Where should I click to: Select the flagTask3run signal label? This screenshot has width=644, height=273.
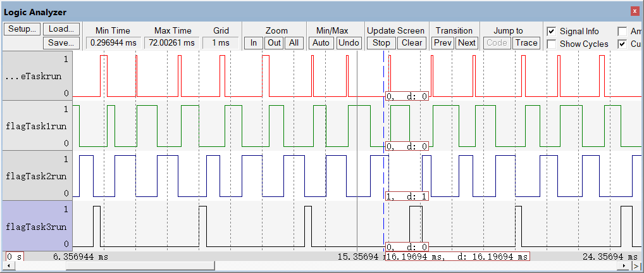(x=37, y=225)
